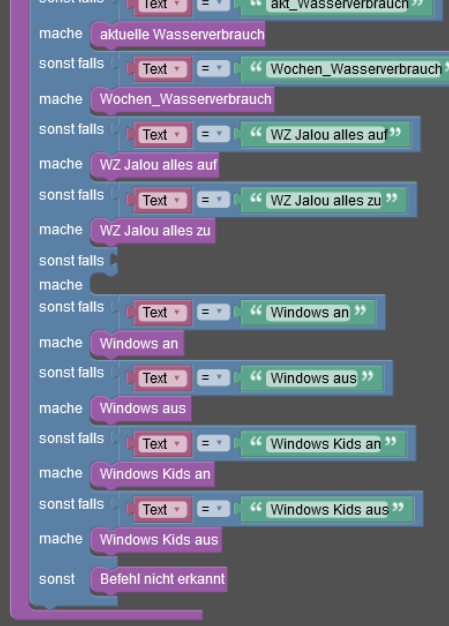Open Text variable dropdown in WZ Jalou alles zu condition
The height and width of the screenshot is (626, 449).
163,200
